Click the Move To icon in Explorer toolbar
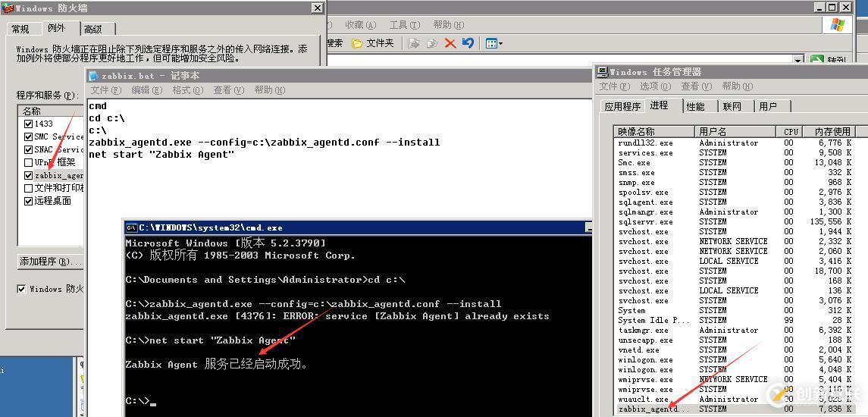 [x=413, y=43]
